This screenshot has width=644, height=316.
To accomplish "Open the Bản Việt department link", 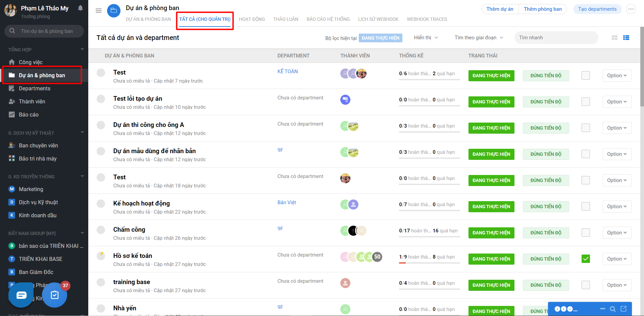I will pos(287,202).
